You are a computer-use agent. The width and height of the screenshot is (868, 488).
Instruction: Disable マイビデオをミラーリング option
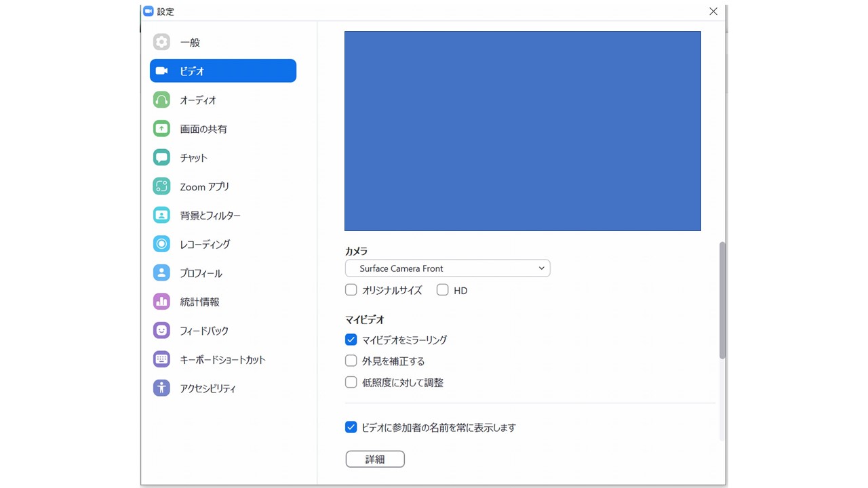click(351, 340)
